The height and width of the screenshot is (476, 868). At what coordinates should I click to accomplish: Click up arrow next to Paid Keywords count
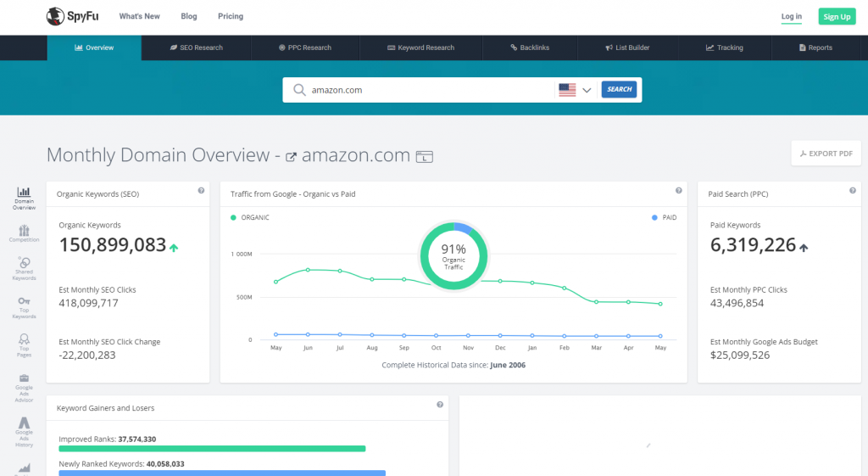pyautogui.click(x=804, y=248)
